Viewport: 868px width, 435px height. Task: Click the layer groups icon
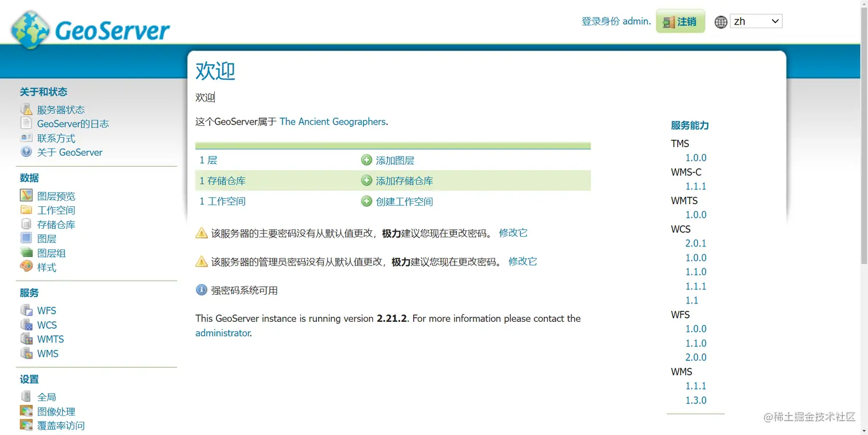coord(26,253)
